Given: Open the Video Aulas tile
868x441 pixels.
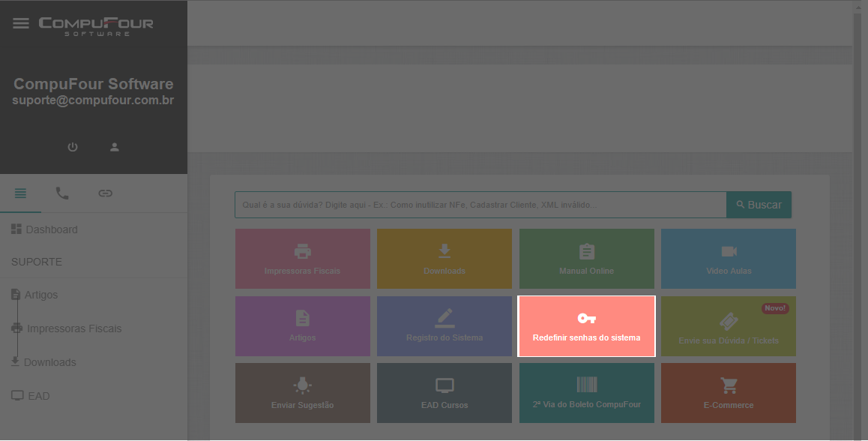Looking at the screenshot, I should tap(728, 259).
